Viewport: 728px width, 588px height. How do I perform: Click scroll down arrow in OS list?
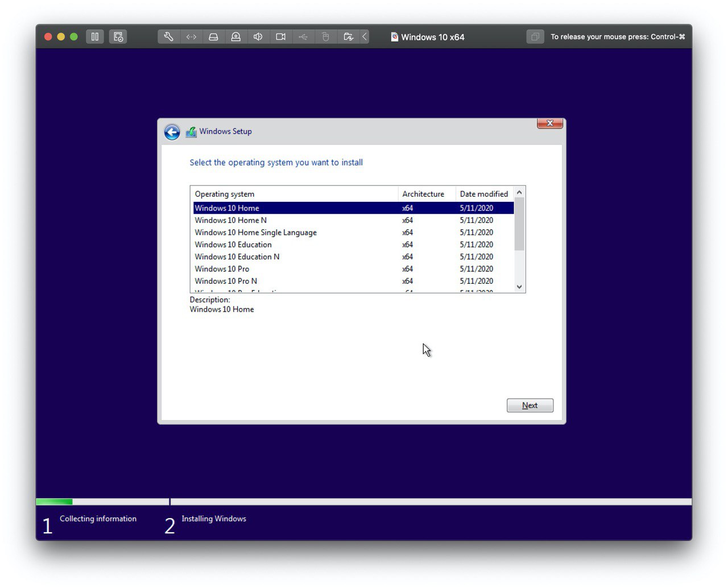pyautogui.click(x=519, y=287)
